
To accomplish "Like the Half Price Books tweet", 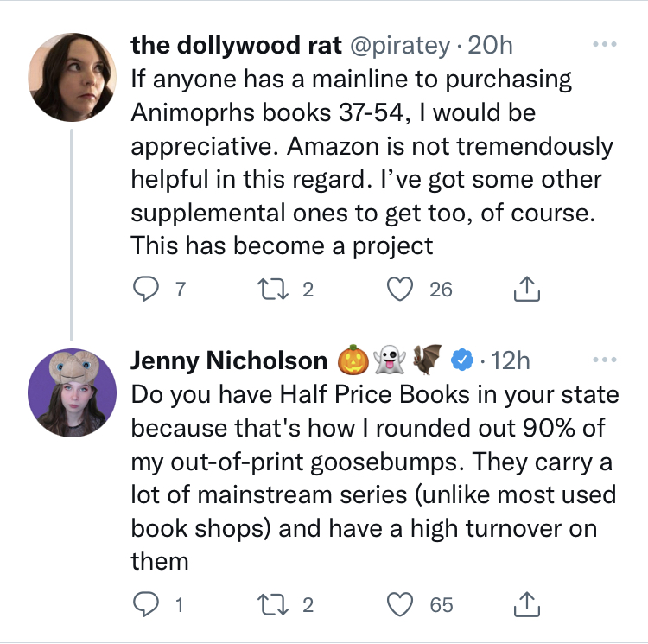I will pos(400,604).
